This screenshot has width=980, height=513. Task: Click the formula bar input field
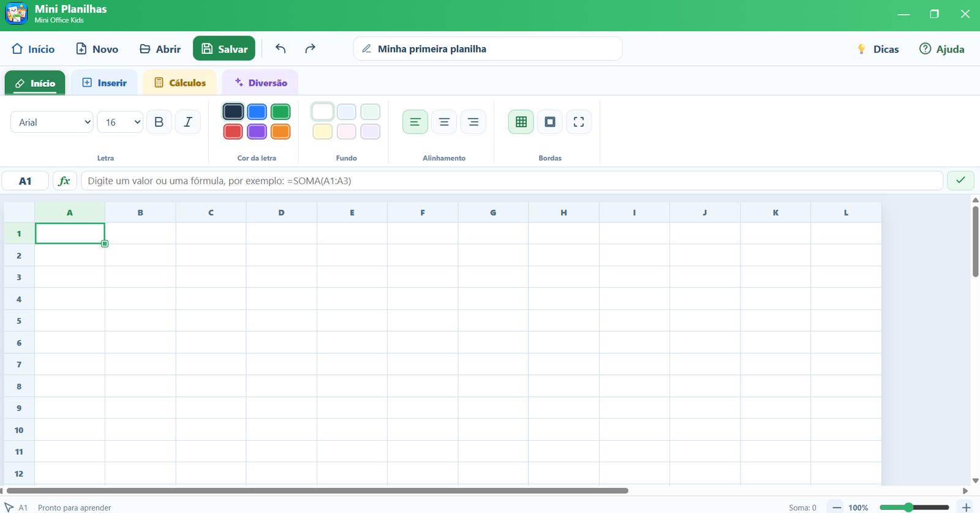coord(512,181)
